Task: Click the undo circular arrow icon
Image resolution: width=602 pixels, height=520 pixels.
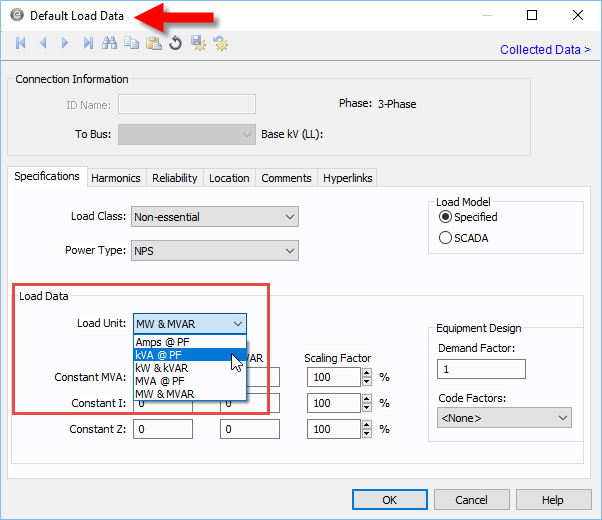Action: [x=175, y=43]
